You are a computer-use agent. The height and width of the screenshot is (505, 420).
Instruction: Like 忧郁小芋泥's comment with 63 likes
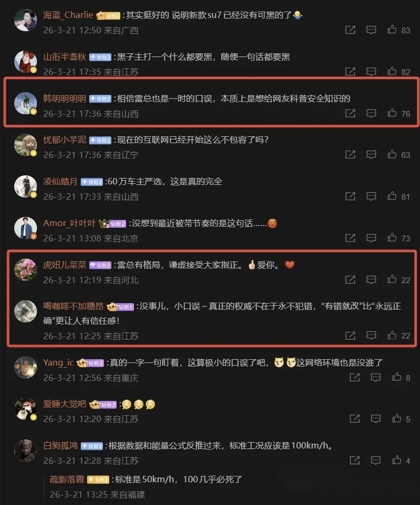(x=392, y=155)
